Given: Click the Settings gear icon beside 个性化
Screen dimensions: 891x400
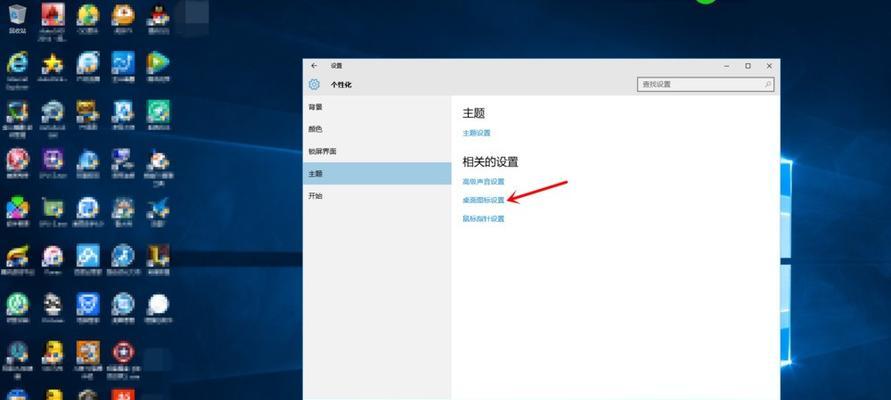Looking at the screenshot, I should click(x=314, y=85).
